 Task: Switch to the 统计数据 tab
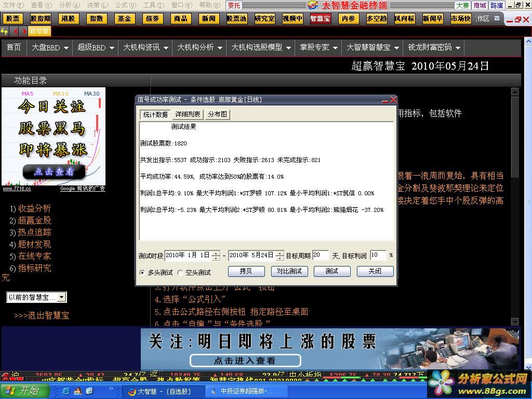(155, 114)
